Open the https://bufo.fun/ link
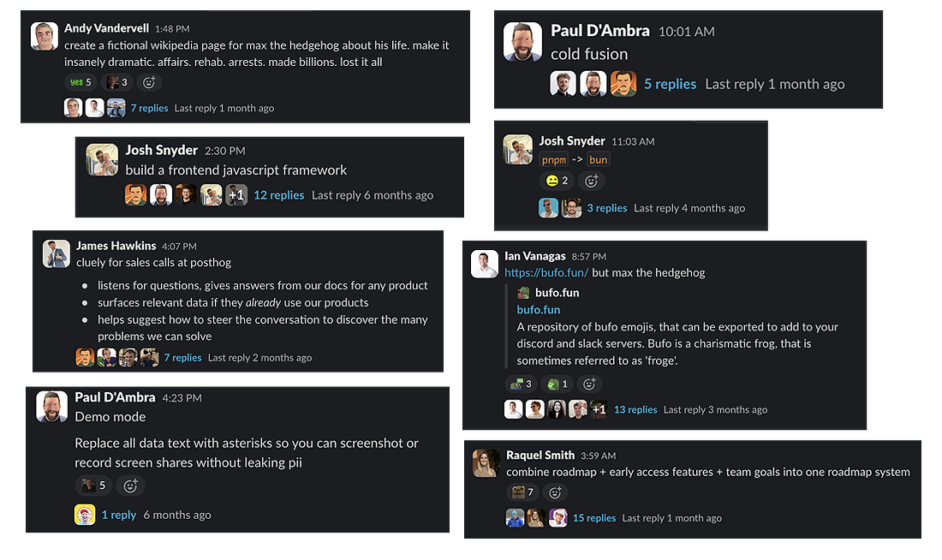942x560 pixels. click(546, 273)
